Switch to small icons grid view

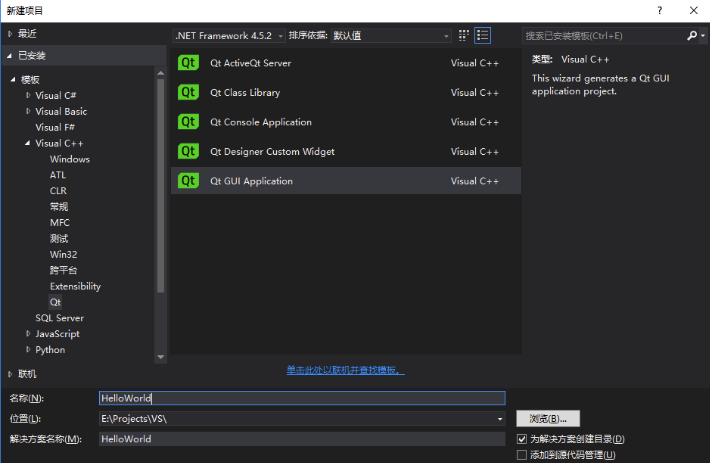(x=464, y=35)
